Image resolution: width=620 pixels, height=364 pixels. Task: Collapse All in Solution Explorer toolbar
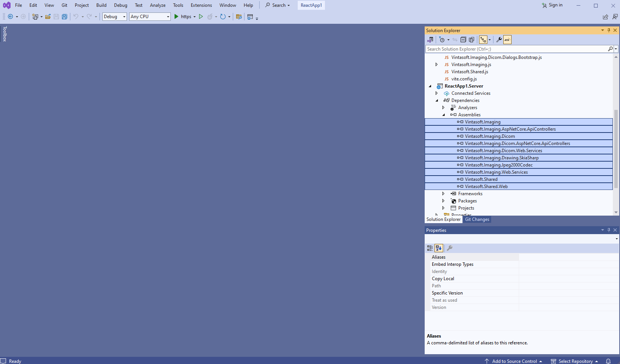[x=463, y=40]
